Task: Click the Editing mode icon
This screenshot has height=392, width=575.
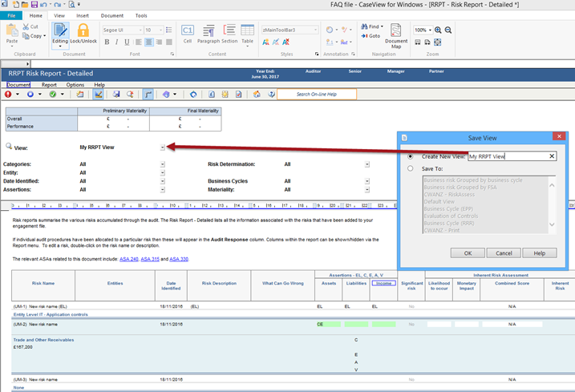Action: tap(60, 30)
